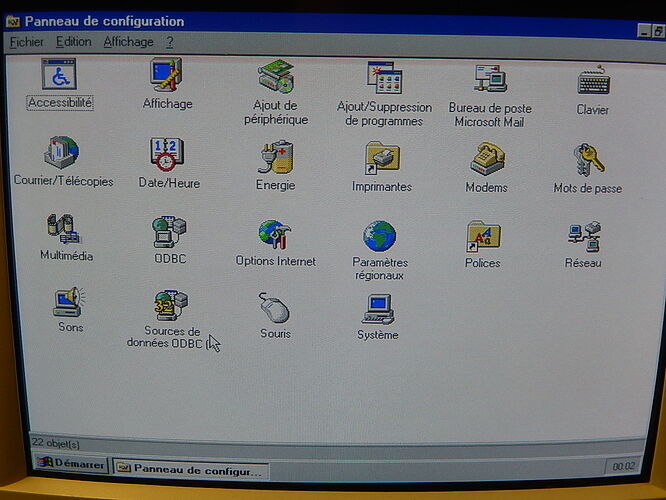Select the Paramètres régionaux globe icon
666x500 pixels.
379,236
